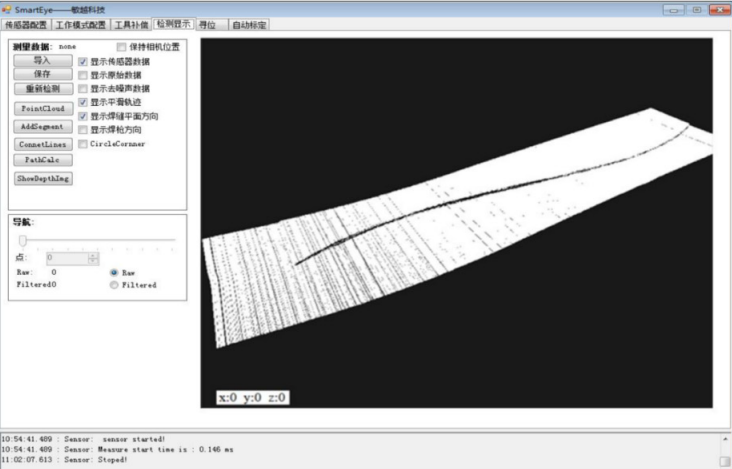Click the AddSegment button
This screenshot has width=732, height=469.
pyautogui.click(x=43, y=126)
